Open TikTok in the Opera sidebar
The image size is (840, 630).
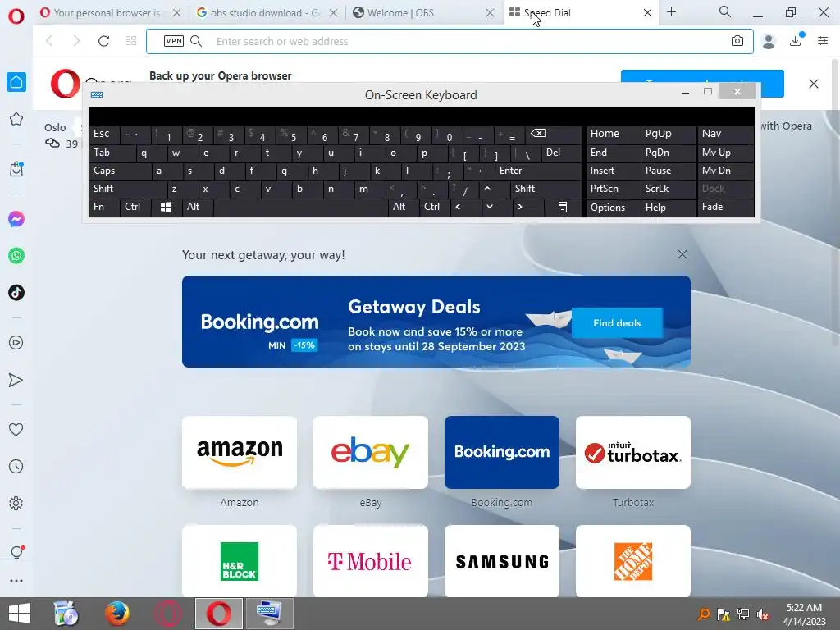click(x=16, y=293)
